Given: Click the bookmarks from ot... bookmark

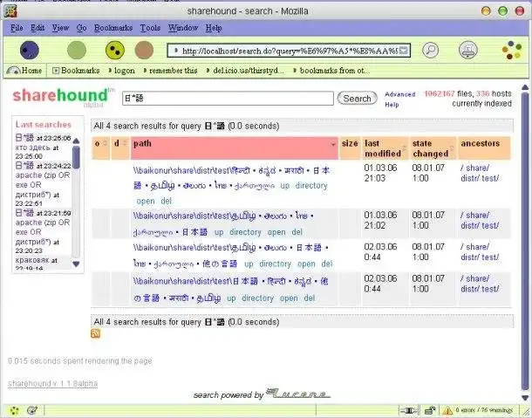Looking at the screenshot, I should tap(331, 71).
